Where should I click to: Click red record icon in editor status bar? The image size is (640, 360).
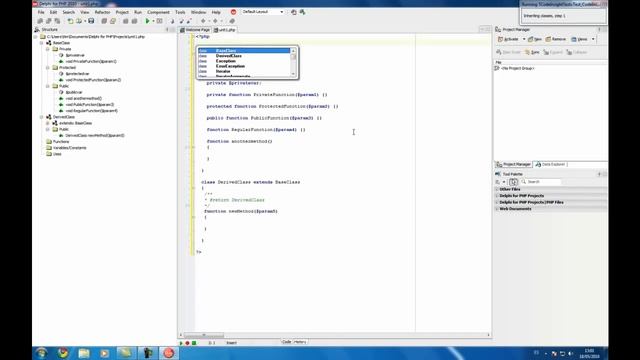pyautogui.click(x=187, y=343)
